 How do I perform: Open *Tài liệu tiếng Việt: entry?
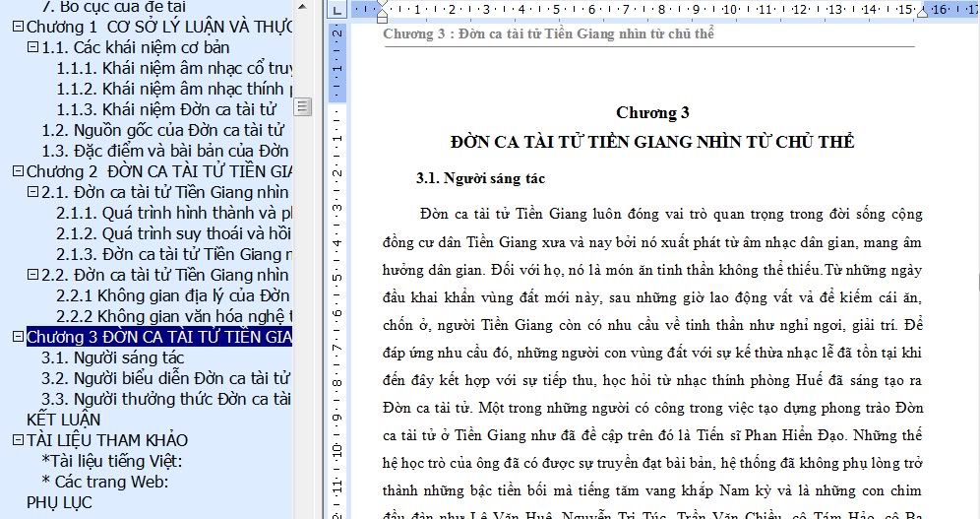112,461
